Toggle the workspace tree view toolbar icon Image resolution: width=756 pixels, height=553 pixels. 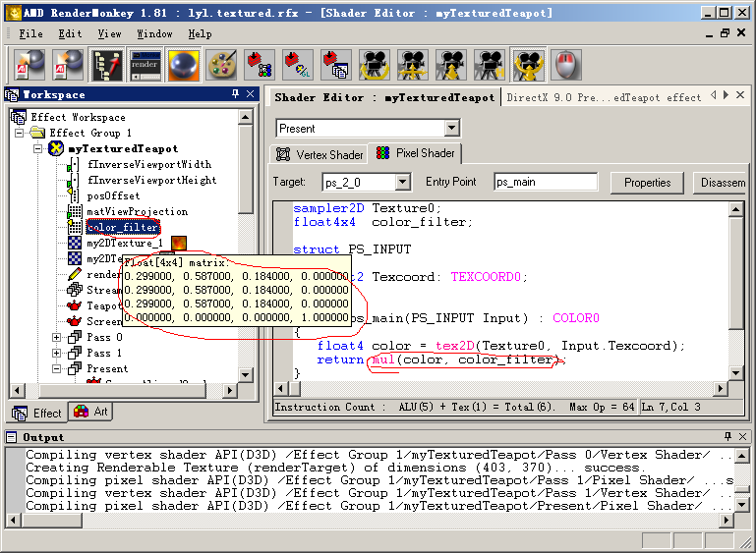[x=107, y=65]
